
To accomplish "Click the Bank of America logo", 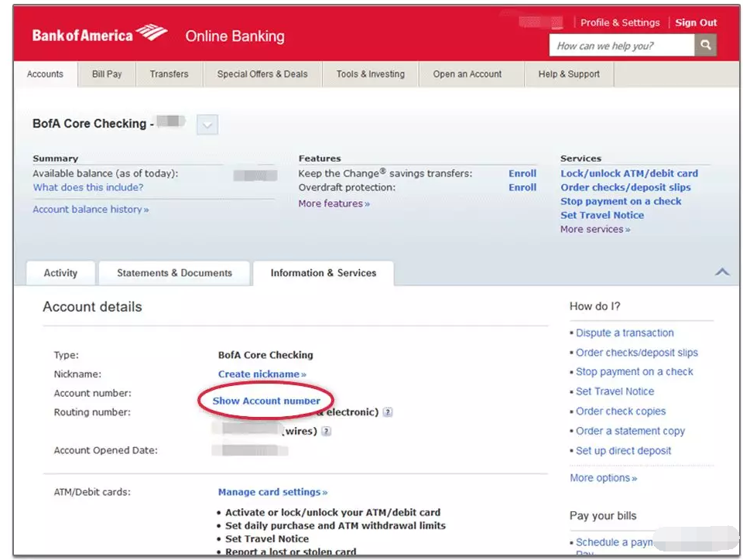I will tap(99, 35).
